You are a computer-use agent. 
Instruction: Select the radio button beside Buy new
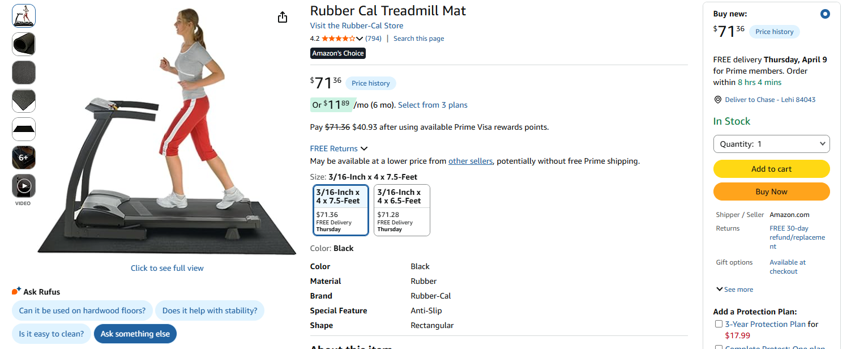pyautogui.click(x=825, y=14)
